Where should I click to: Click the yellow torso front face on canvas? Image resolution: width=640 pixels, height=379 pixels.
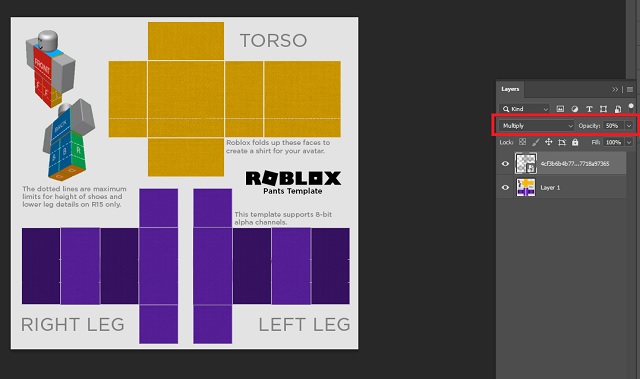186,99
